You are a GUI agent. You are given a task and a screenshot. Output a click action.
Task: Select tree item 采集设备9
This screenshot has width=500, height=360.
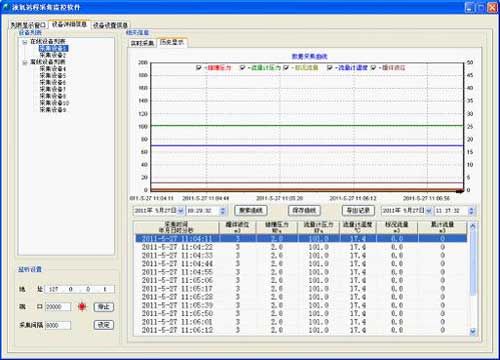[53, 109]
